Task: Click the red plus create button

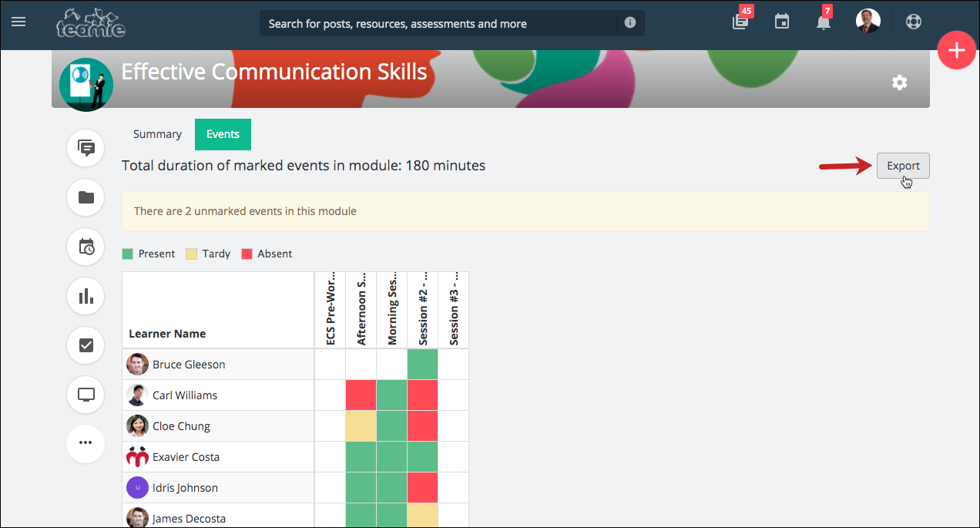Action: coord(957,51)
